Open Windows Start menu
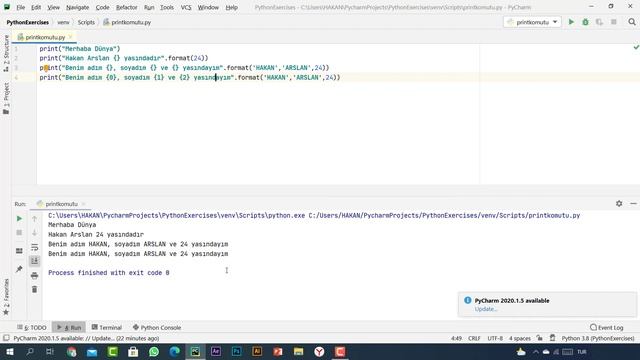The width and height of the screenshot is (640, 360). pos(9,351)
